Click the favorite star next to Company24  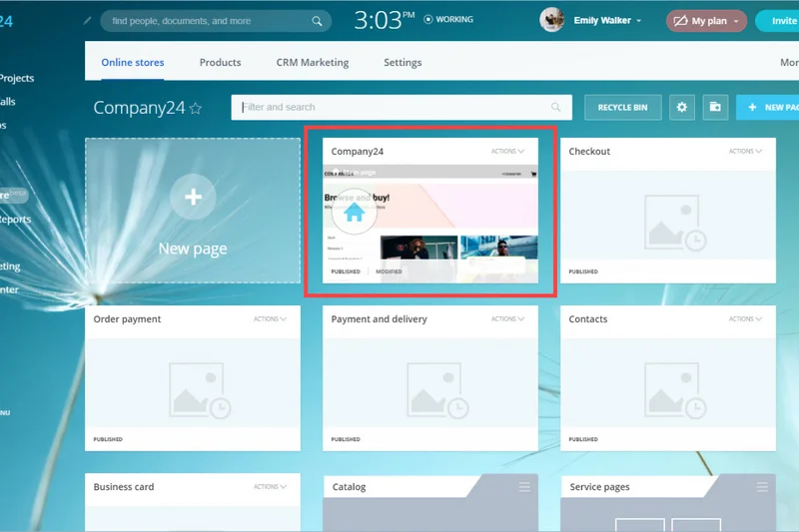coord(196,108)
